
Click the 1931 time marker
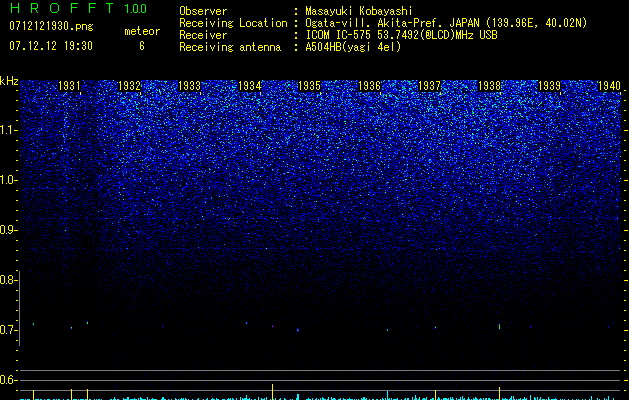[x=69, y=86]
